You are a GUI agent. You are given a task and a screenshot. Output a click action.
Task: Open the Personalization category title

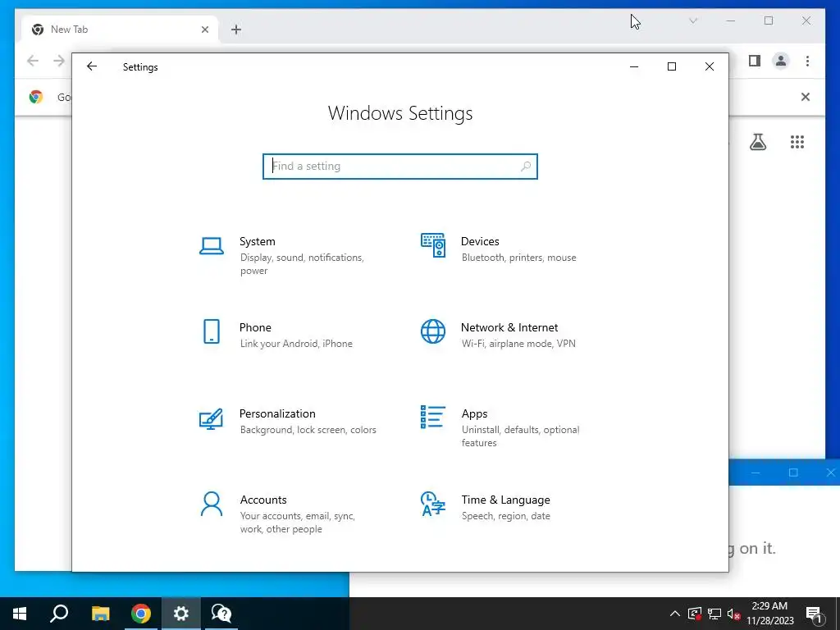[277, 414]
